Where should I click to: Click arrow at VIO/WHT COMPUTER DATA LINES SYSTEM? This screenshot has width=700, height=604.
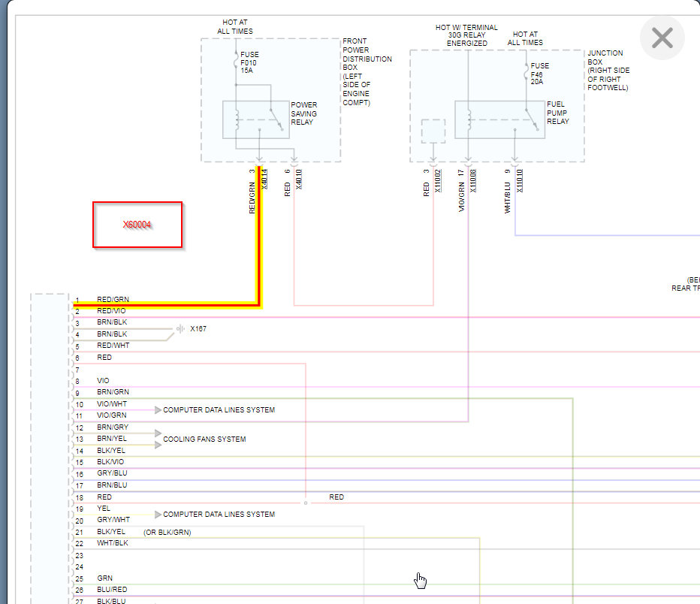point(158,410)
